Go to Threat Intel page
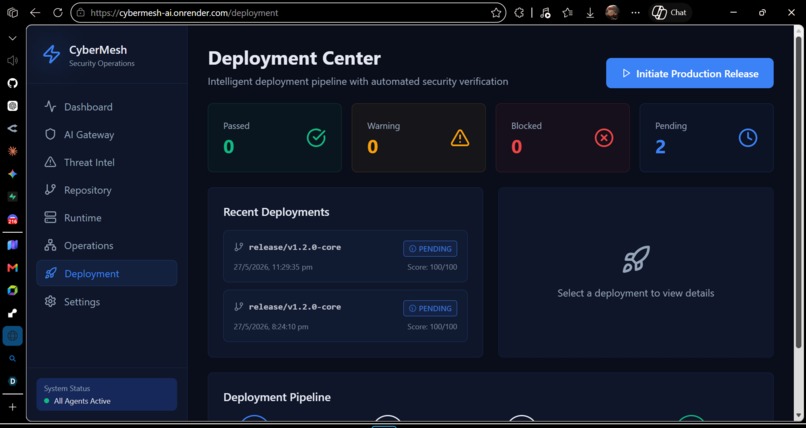 click(x=106, y=162)
